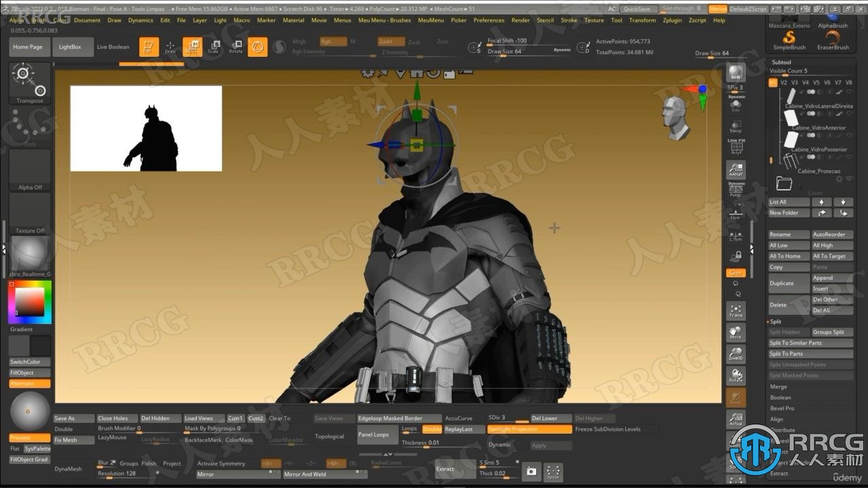Switch to Move transform mode in the top toolbar

192,47
